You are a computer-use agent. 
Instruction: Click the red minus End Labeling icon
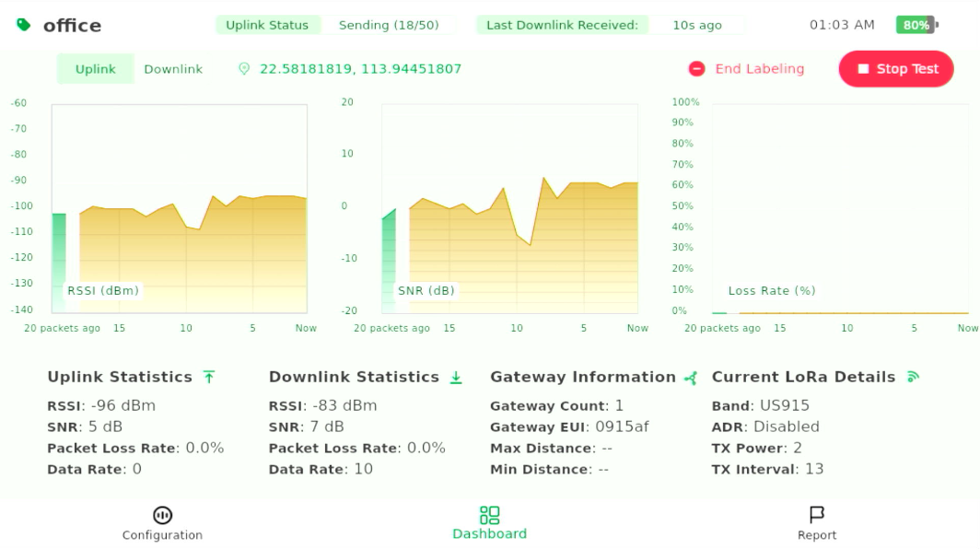[697, 69]
